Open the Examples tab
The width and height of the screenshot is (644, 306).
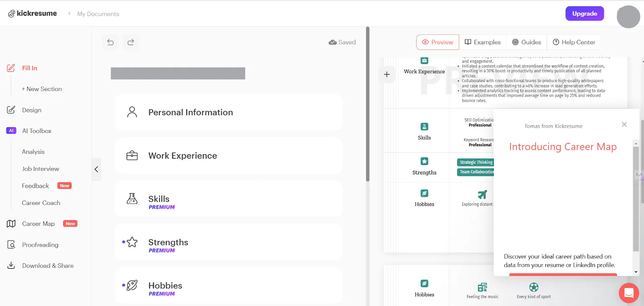point(483,42)
